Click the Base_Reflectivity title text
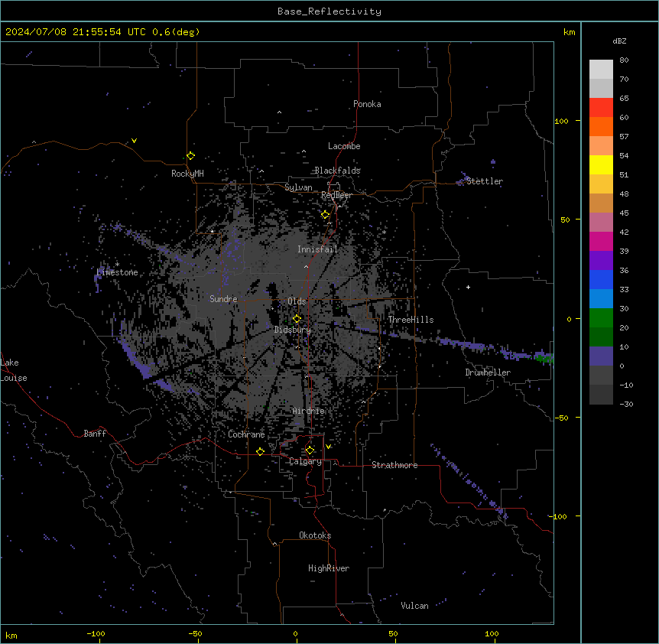The width and height of the screenshot is (659, 644). [x=329, y=11]
